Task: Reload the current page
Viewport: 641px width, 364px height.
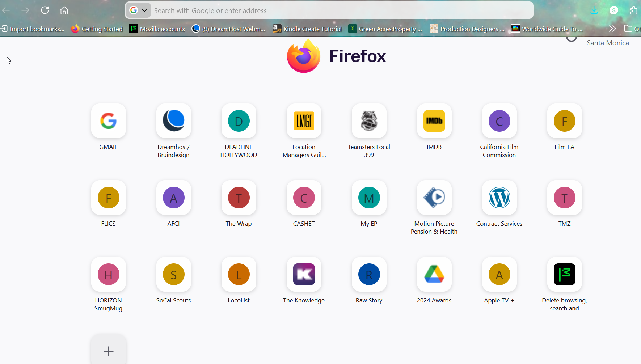Action: pyautogui.click(x=45, y=10)
